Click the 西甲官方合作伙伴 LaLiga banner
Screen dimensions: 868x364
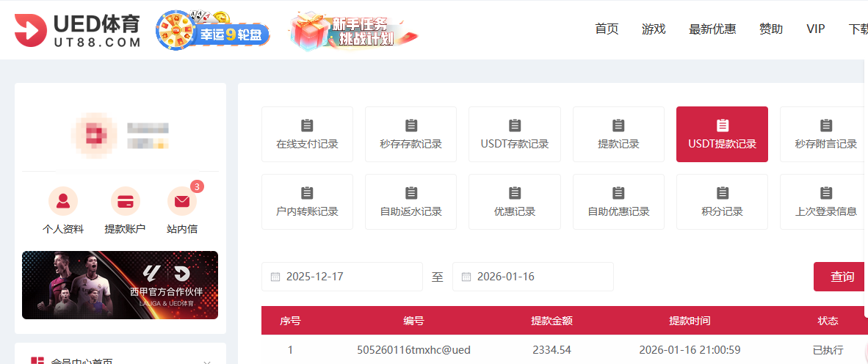[120, 285]
